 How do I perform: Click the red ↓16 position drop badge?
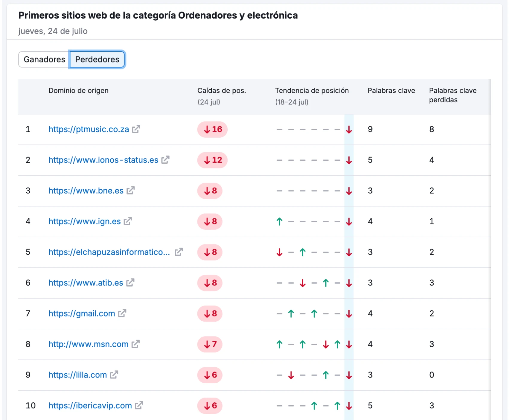point(212,130)
